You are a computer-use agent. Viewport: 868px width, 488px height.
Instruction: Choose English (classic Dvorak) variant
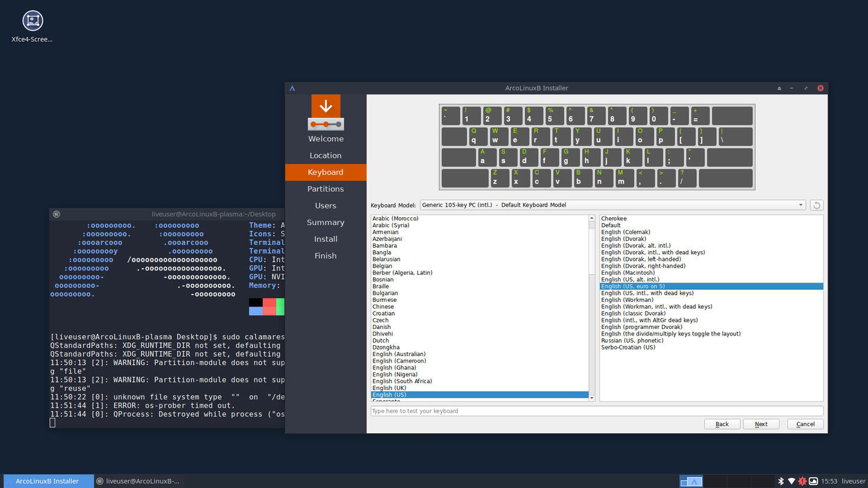pos(711,313)
